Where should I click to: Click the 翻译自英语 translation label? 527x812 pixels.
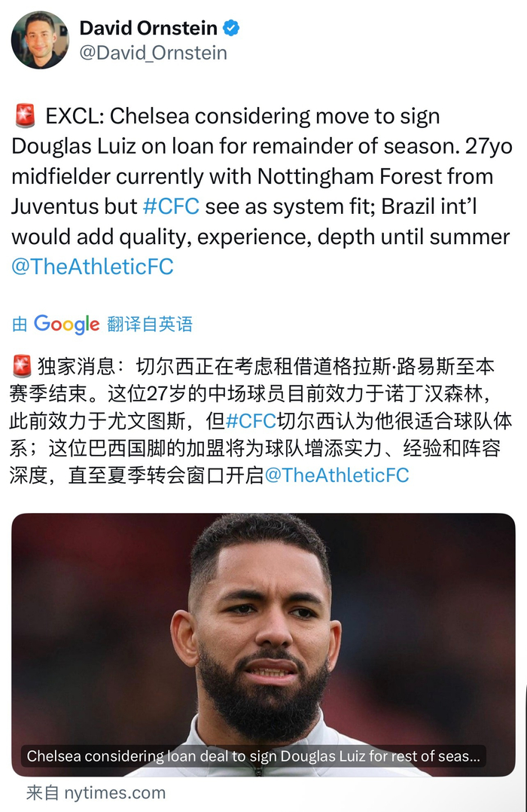(x=149, y=324)
